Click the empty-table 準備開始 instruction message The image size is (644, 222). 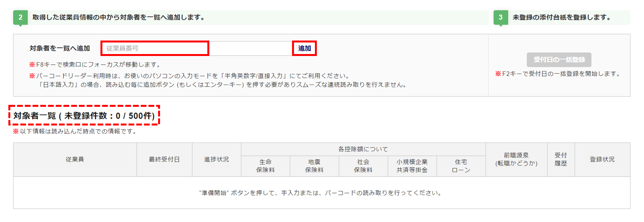(x=321, y=193)
